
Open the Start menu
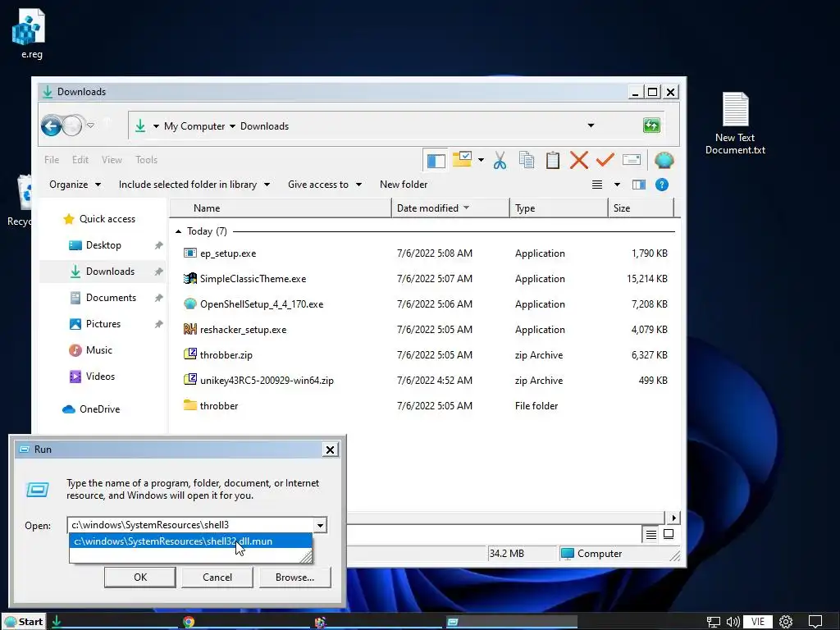(x=24, y=622)
